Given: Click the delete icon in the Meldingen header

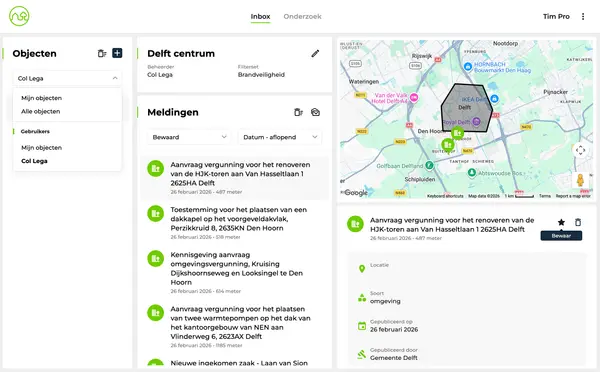Looking at the screenshot, I should click(x=298, y=112).
